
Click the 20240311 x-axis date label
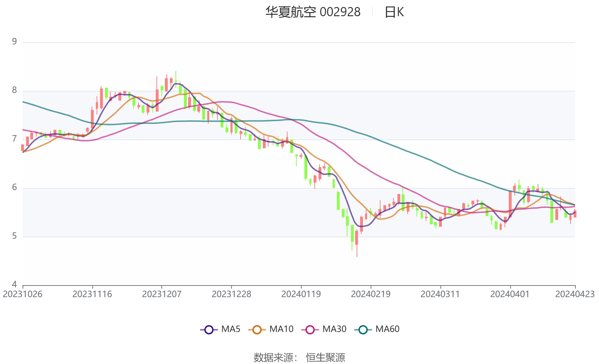(440, 294)
